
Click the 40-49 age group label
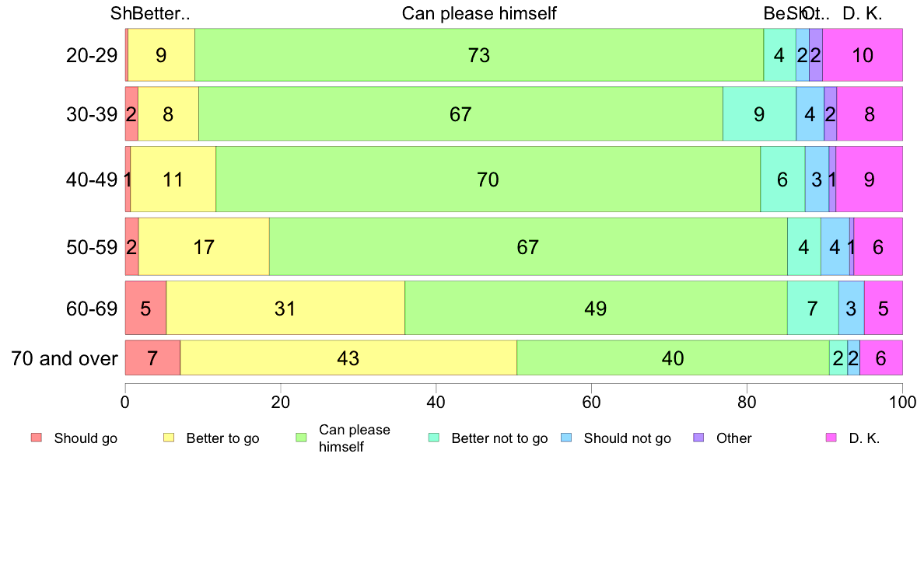[x=92, y=179]
